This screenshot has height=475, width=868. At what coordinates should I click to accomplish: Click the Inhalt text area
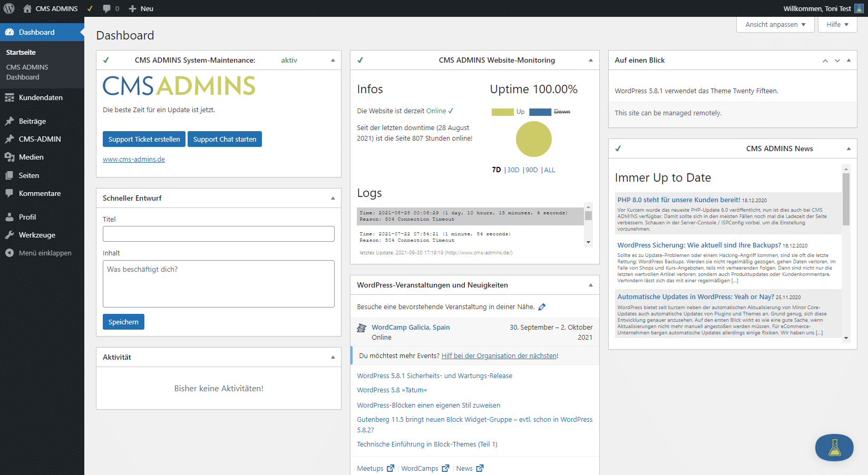219,284
